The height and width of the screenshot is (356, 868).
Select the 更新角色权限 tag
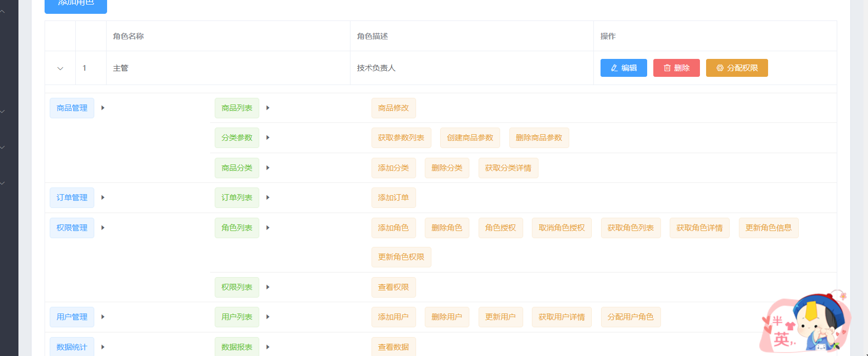[x=401, y=257]
